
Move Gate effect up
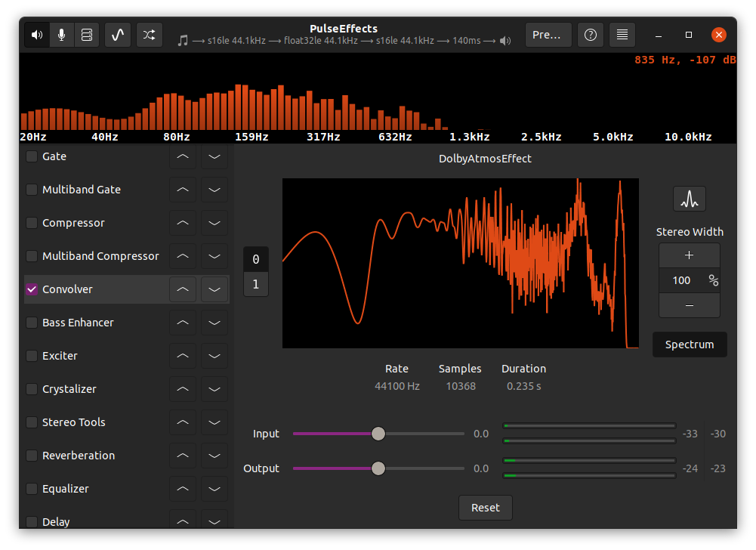point(183,156)
